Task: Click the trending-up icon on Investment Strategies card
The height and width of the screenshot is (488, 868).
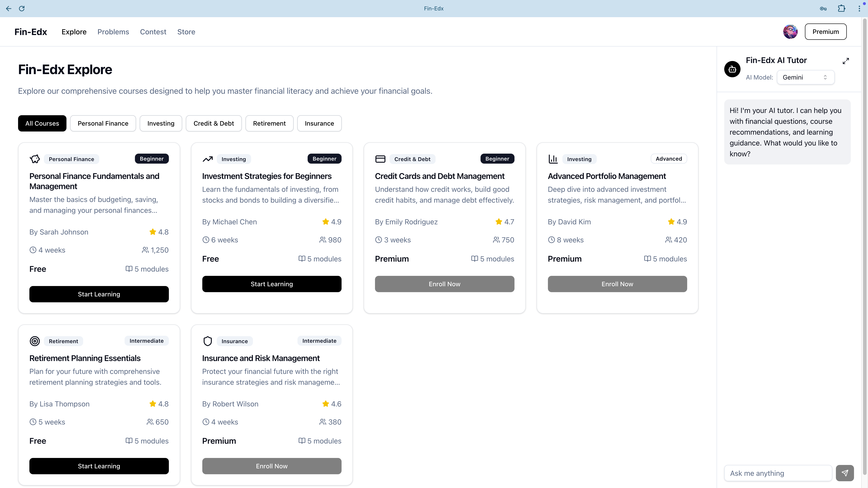Action: tap(208, 159)
